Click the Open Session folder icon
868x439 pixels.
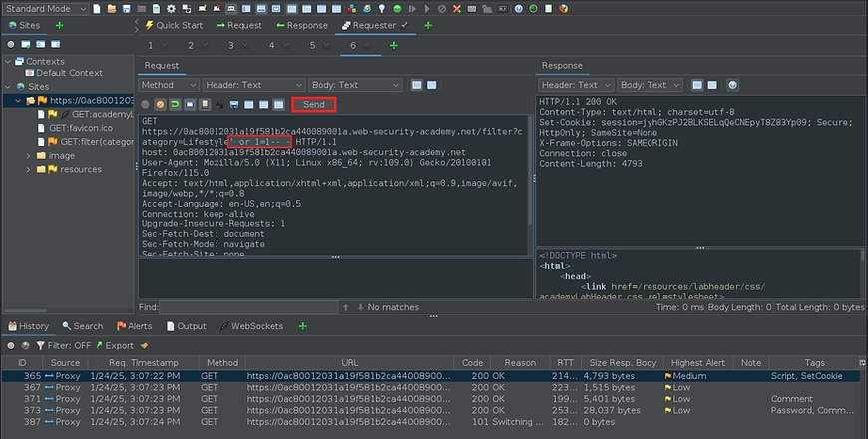pyautogui.click(x=112, y=9)
